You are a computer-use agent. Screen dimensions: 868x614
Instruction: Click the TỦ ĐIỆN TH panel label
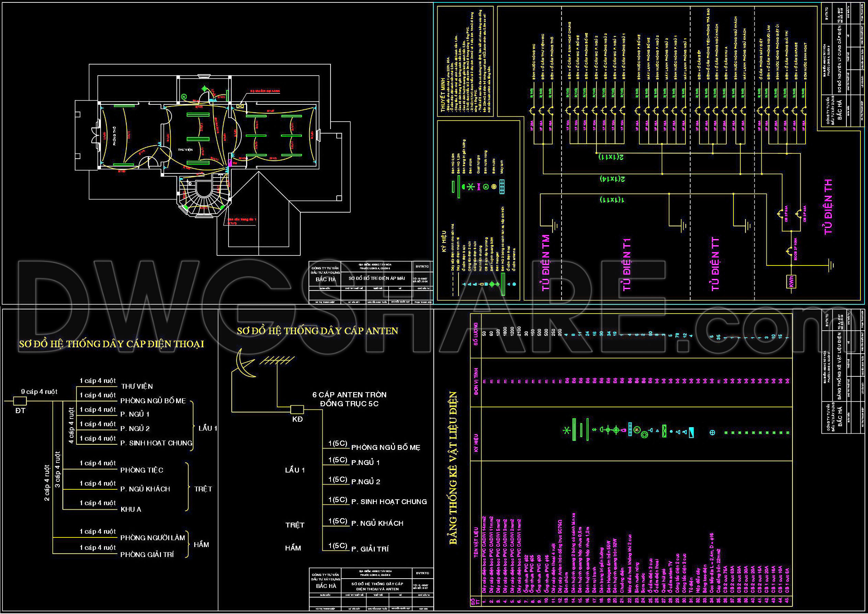tap(828, 207)
